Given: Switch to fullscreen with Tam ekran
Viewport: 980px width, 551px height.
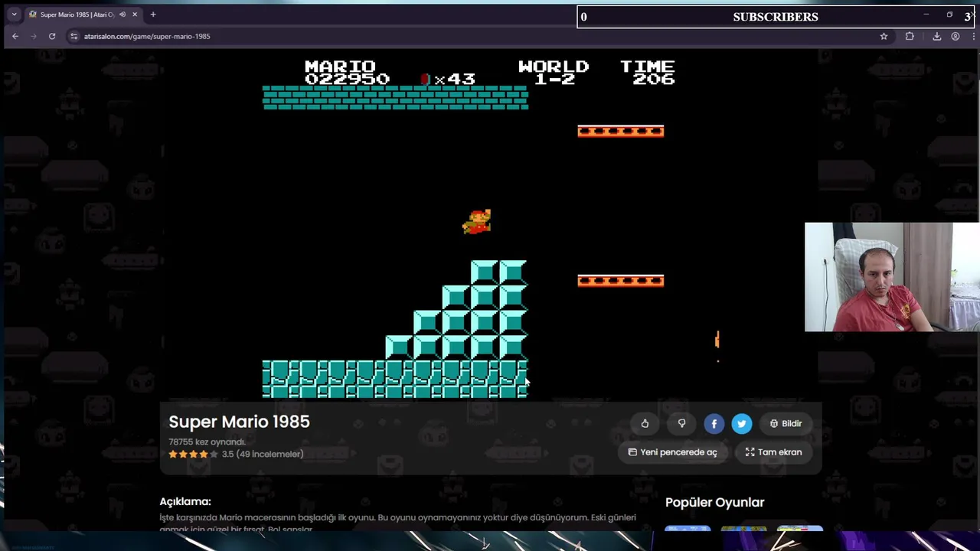Looking at the screenshot, I should [x=773, y=452].
